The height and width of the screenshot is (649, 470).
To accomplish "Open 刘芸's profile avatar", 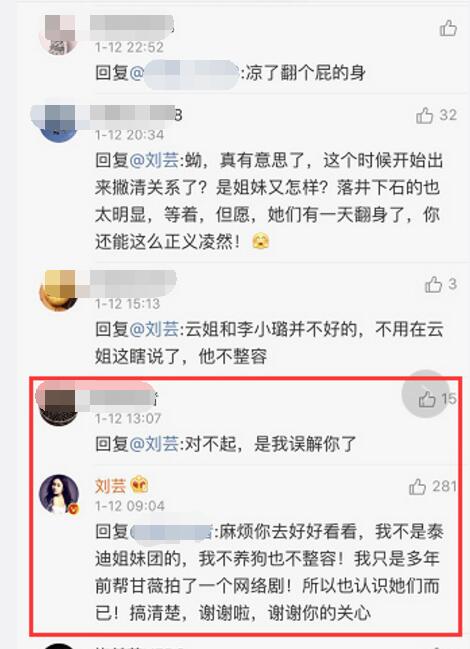I will tap(59, 494).
